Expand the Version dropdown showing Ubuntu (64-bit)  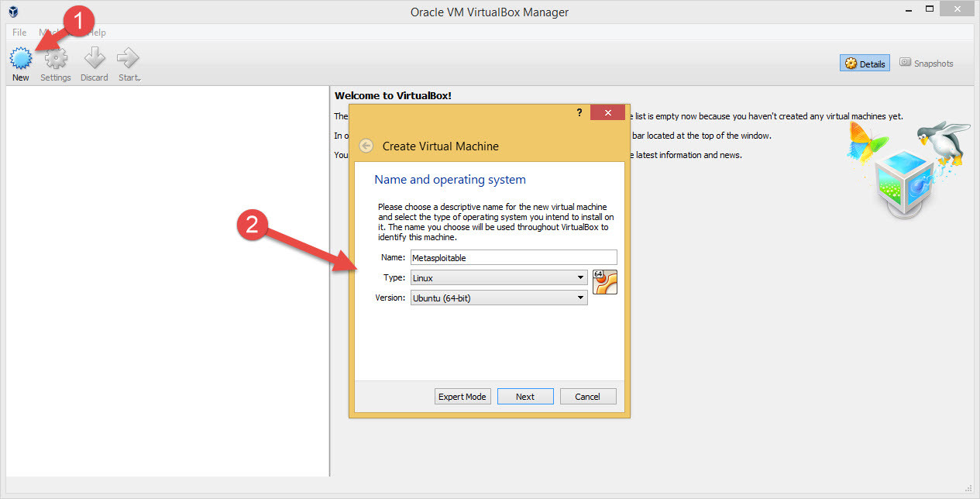499,298
